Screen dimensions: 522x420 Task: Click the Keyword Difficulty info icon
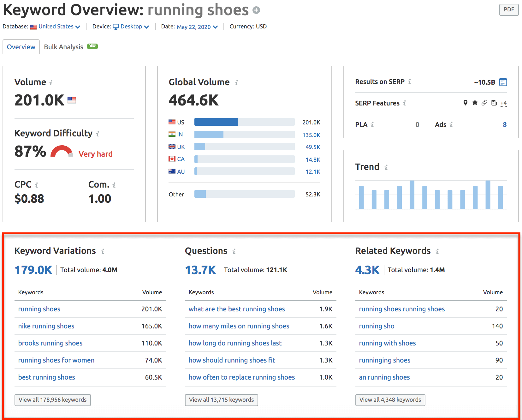point(98,134)
